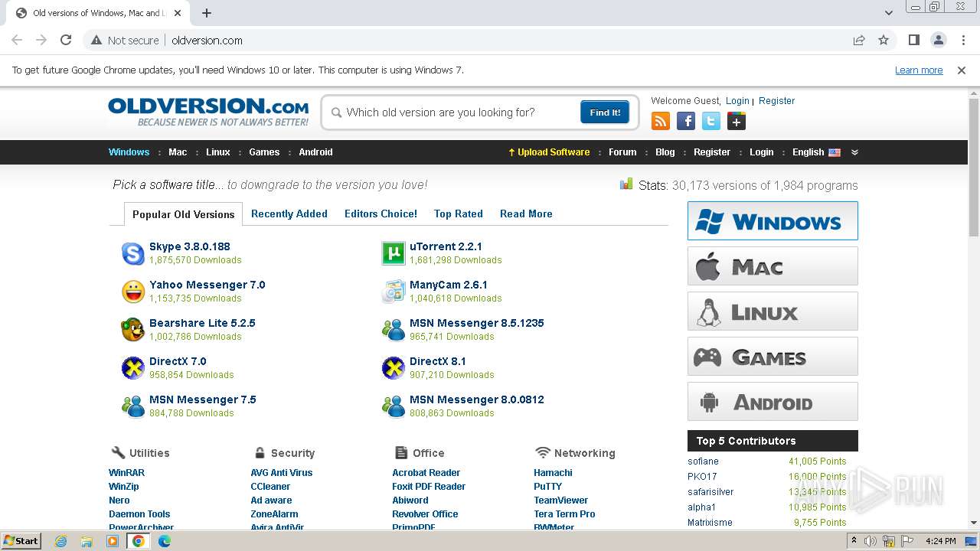Click the Yahoo Messenger smiley icon
The height and width of the screenshot is (551, 980).
(x=133, y=292)
